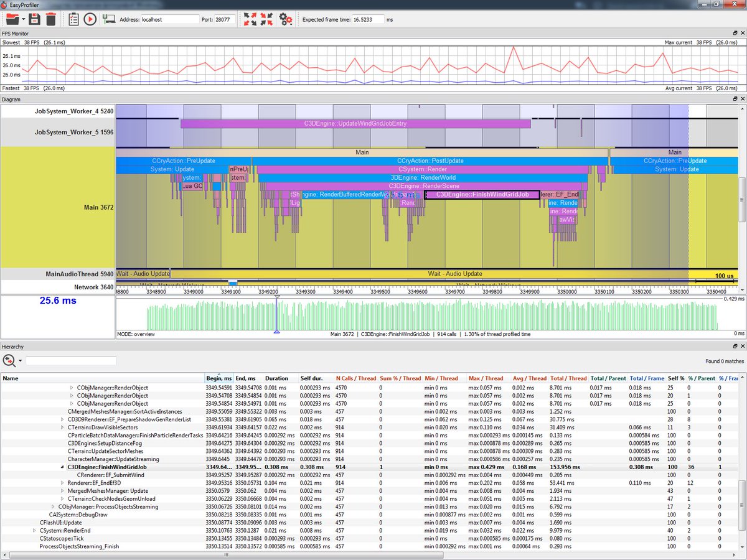Viewport: 747px width, 560px height.
Task: Sort by Self % column header
Action: click(x=675, y=378)
